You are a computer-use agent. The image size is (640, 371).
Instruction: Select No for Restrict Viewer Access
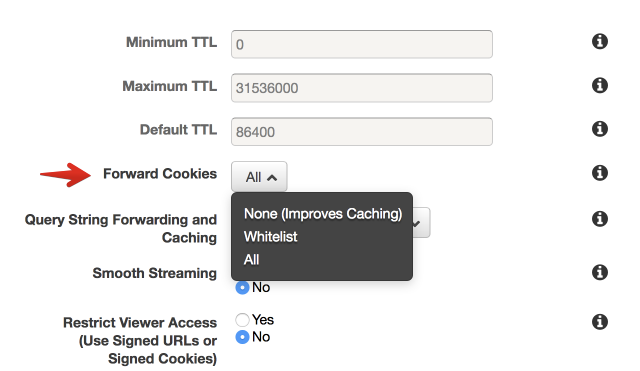click(242, 337)
